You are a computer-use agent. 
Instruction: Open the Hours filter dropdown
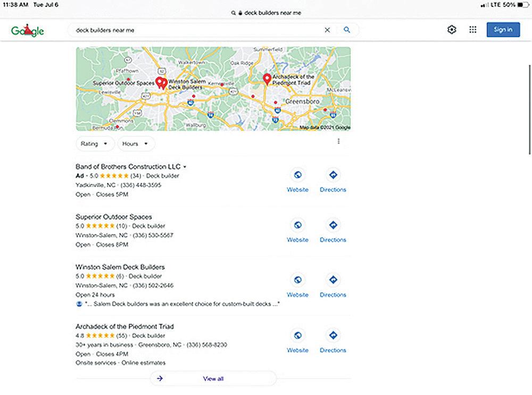point(136,144)
